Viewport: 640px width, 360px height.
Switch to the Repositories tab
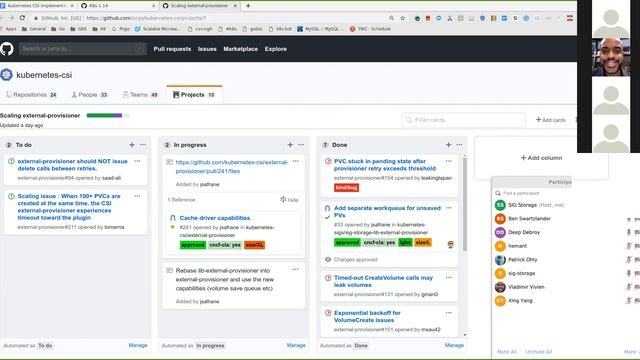[31, 95]
